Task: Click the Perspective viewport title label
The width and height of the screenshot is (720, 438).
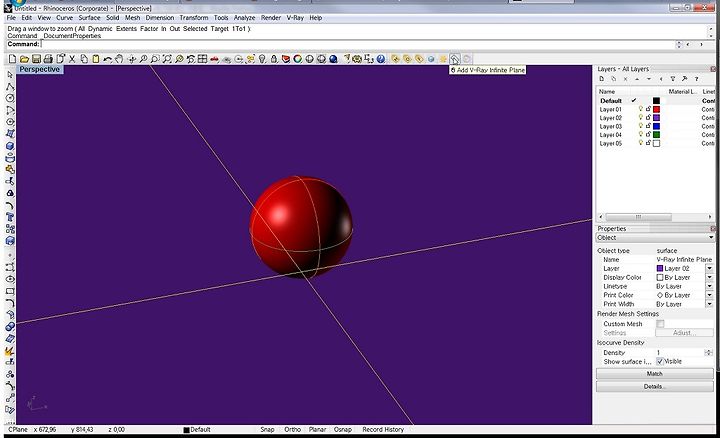Action: point(39,69)
